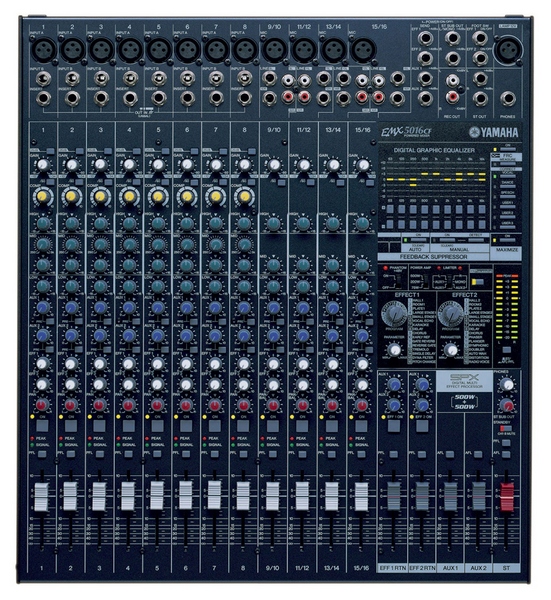Boost the 1k band plus button
Viewport: 551px width, 600px height.
(x=436, y=209)
